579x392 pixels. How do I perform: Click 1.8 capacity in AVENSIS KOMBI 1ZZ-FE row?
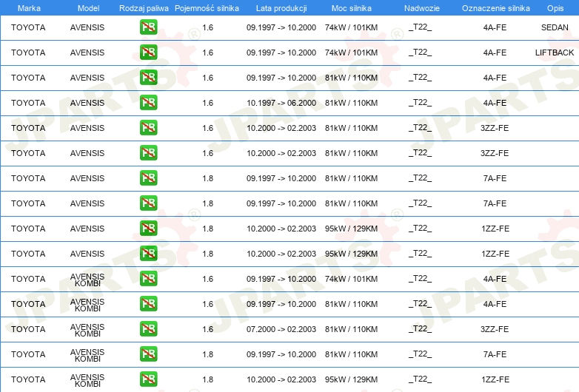coord(207,379)
